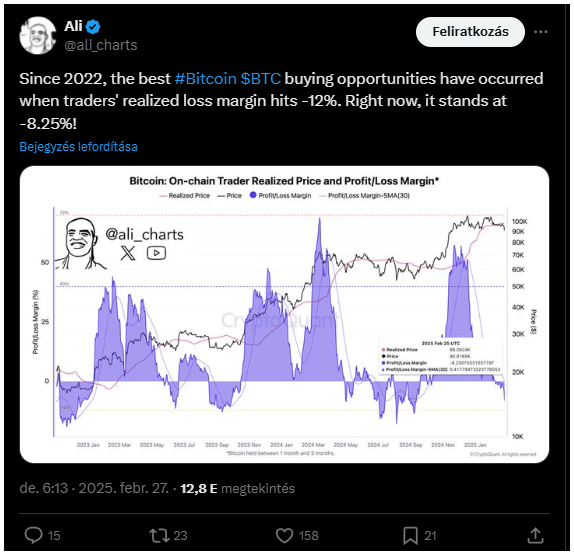Click the X logo in chart watermark
The image size is (574, 555).
pyautogui.click(x=128, y=253)
